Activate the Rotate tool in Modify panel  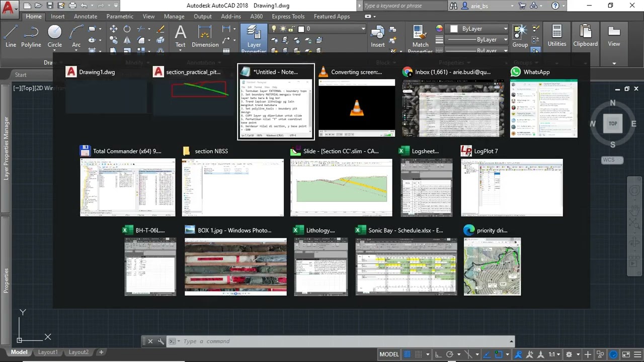click(127, 29)
